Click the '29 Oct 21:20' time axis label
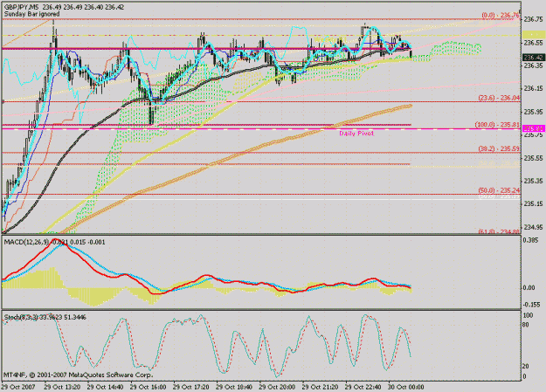The height and width of the screenshot is (392, 546). click(x=320, y=387)
